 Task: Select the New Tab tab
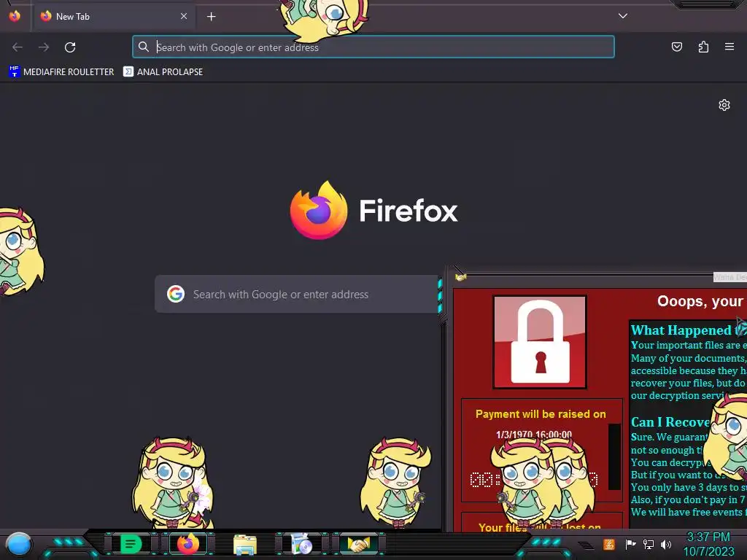pos(113,17)
